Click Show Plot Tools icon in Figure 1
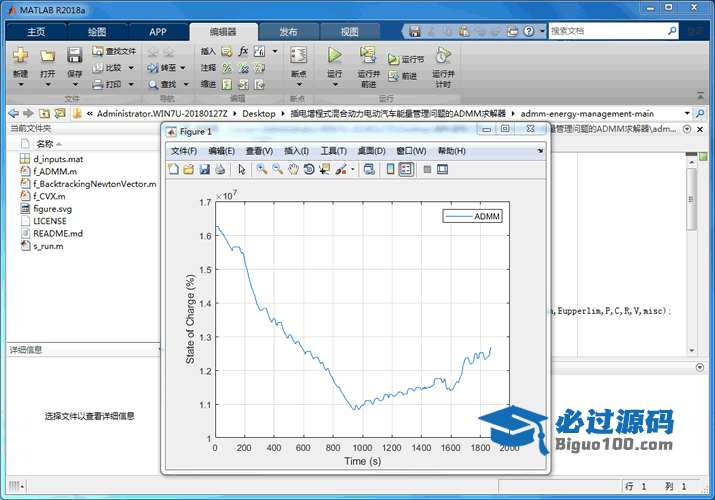 coord(442,169)
